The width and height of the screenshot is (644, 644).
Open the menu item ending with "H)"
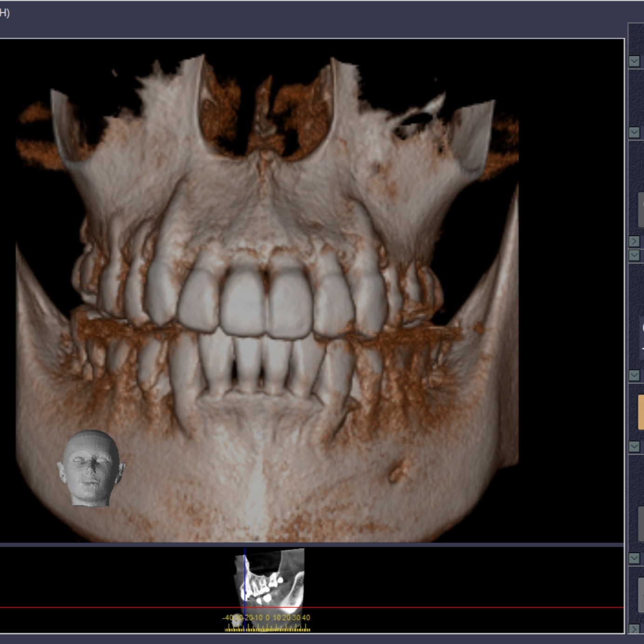click(x=5, y=13)
